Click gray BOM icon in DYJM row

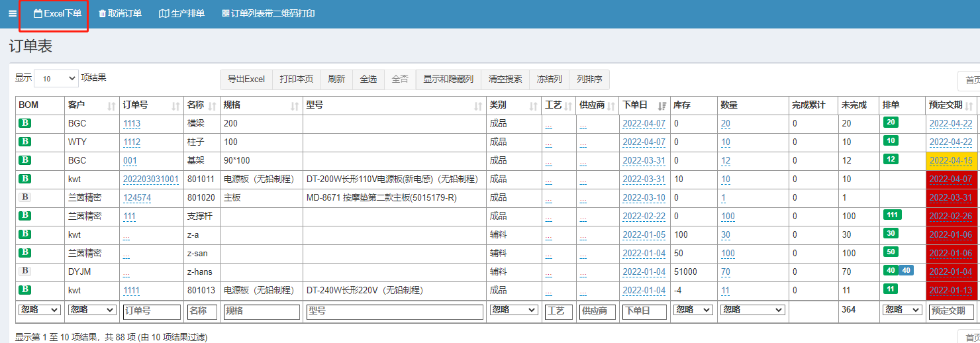(x=24, y=271)
